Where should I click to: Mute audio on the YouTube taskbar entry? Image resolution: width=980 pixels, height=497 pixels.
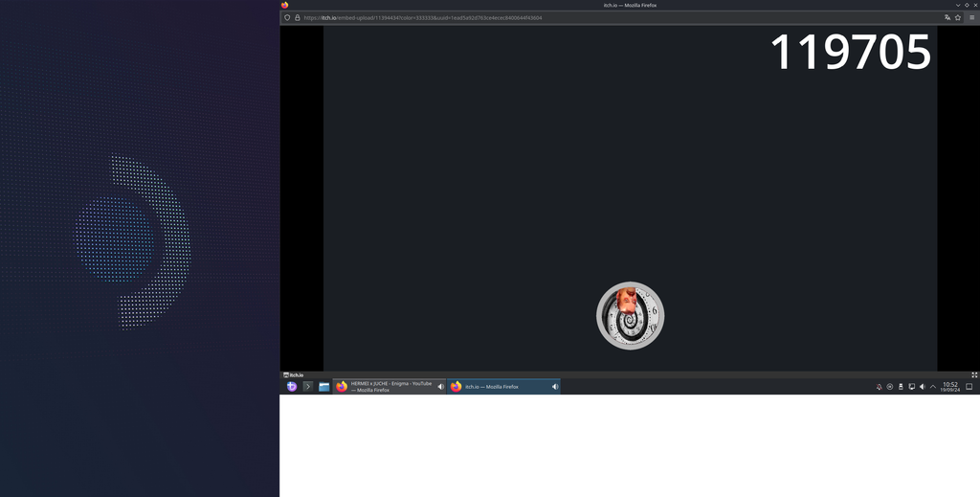[441, 387]
